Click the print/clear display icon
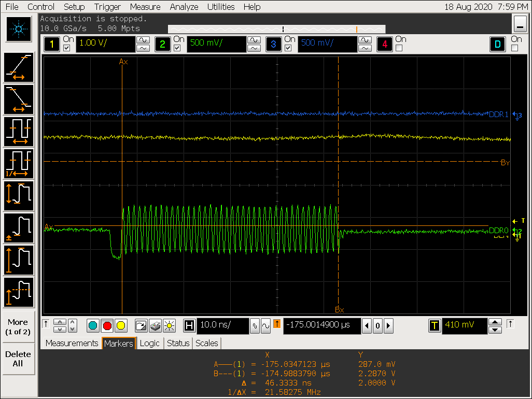Image resolution: width=532 pixels, height=399 pixels. pos(155,326)
